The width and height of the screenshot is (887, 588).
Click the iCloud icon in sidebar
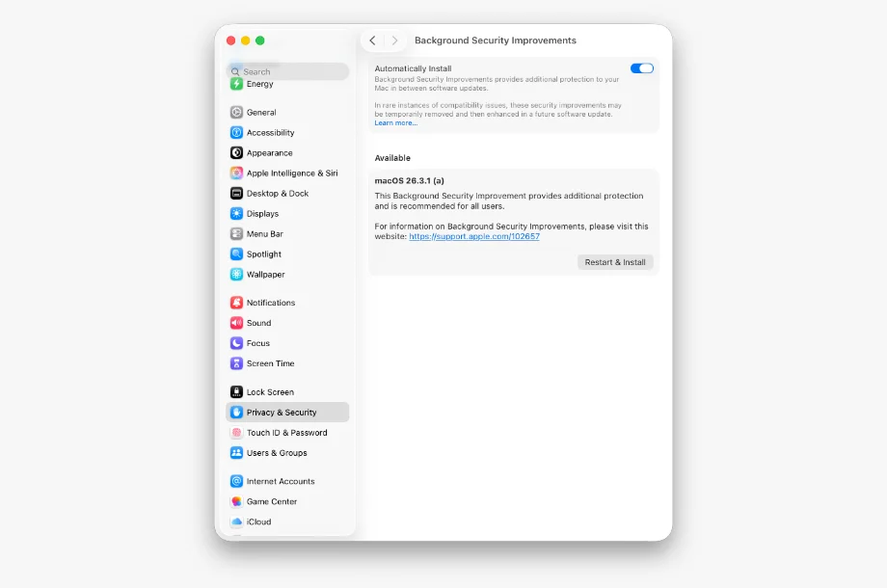[236, 521]
